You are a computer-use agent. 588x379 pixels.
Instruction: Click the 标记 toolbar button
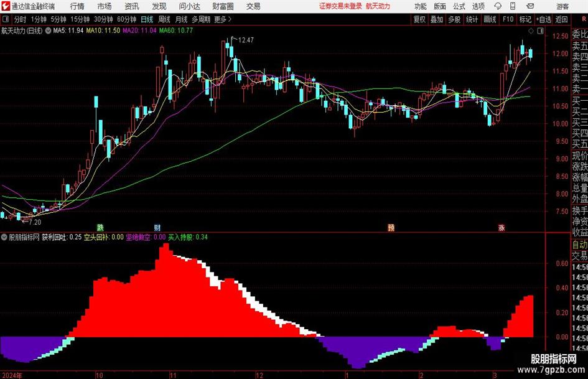point(525,19)
